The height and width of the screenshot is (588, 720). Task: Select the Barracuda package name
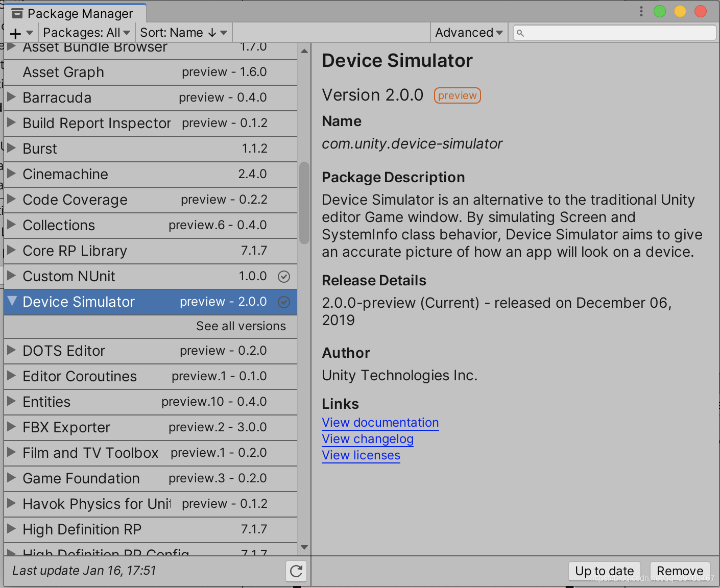pyautogui.click(x=57, y=97)
